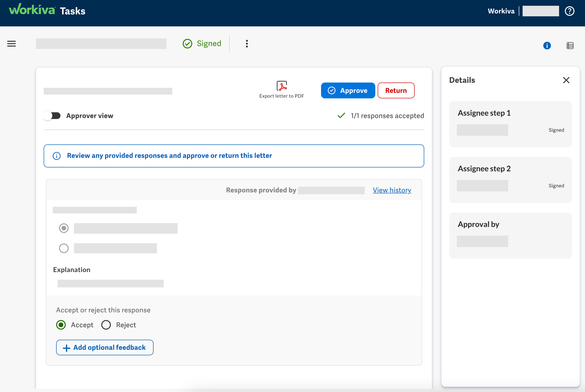Click the checkmark beside responses accepted

tap(341, 115)
